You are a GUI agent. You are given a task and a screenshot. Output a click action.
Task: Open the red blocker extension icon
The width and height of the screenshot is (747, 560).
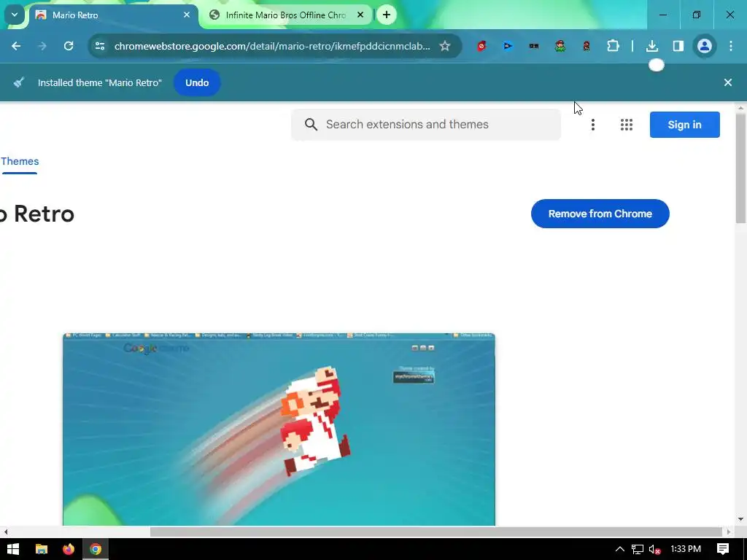(x=481, y=46)
